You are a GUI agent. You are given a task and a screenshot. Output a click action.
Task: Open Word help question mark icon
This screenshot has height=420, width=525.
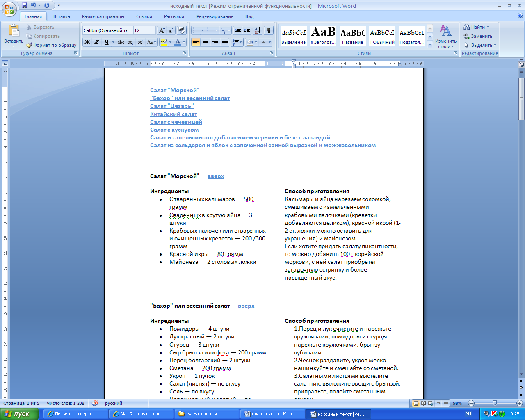(520, 16)
